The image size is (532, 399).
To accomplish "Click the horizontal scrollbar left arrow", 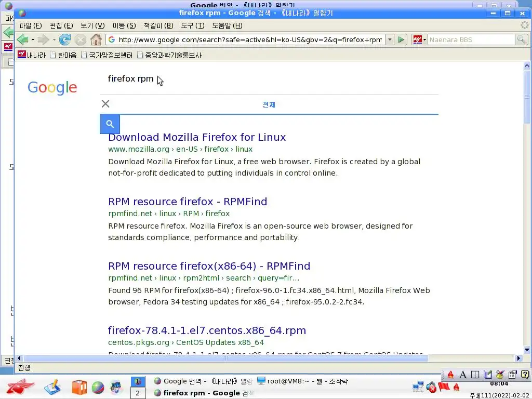I will coord(19,358).
